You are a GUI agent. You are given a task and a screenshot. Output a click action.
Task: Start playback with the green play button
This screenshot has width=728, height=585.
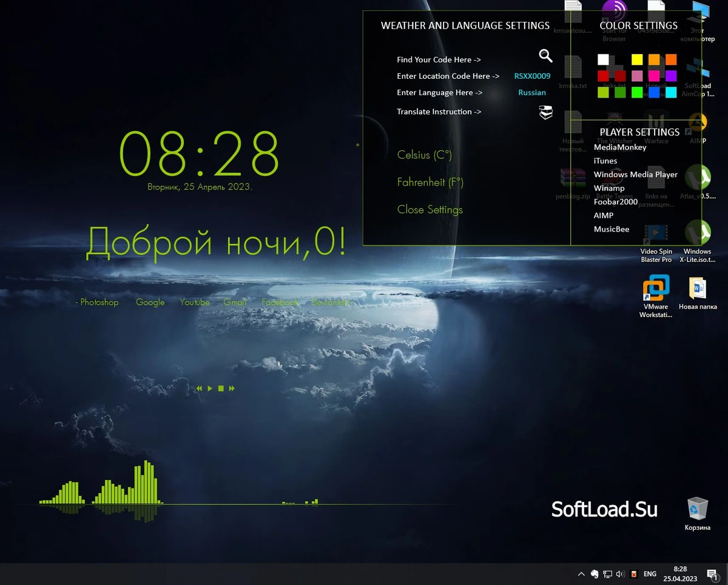(210, 388)
